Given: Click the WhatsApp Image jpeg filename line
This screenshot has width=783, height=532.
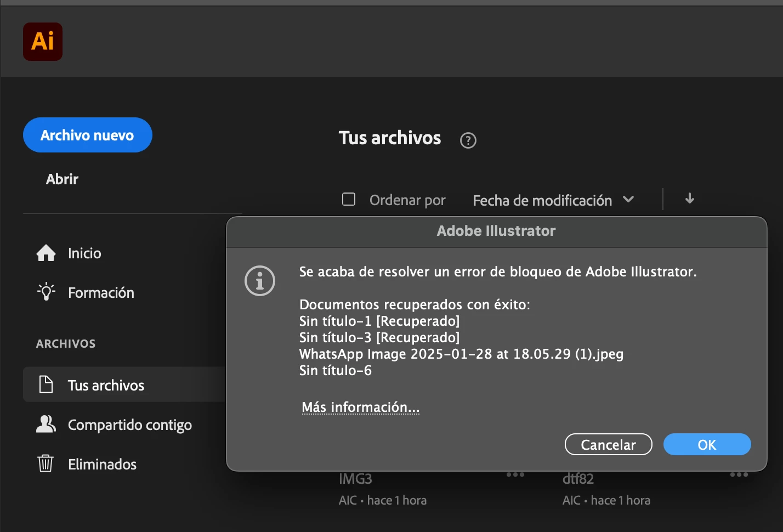Looking at the screenshot, I should [461, 354].
